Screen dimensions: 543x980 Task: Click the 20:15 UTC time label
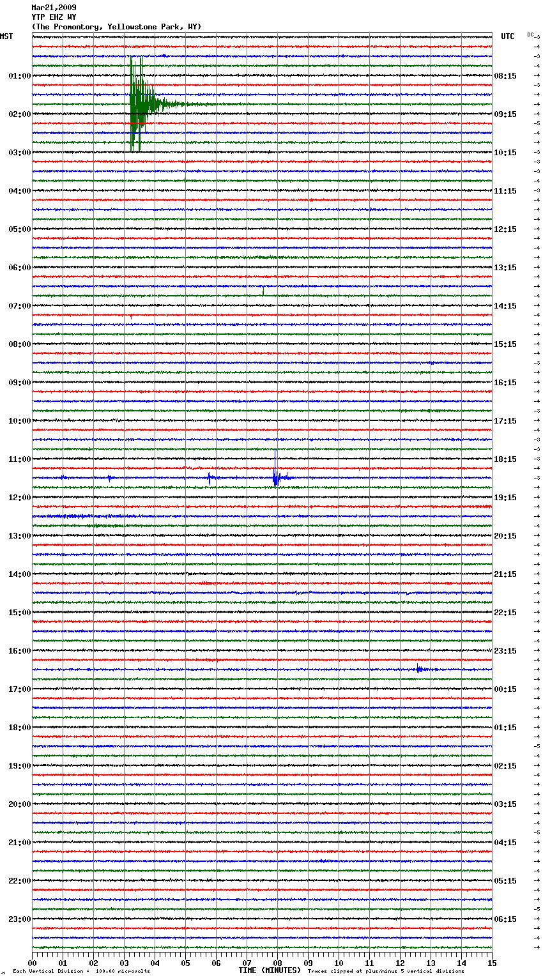tap(505, 536)
